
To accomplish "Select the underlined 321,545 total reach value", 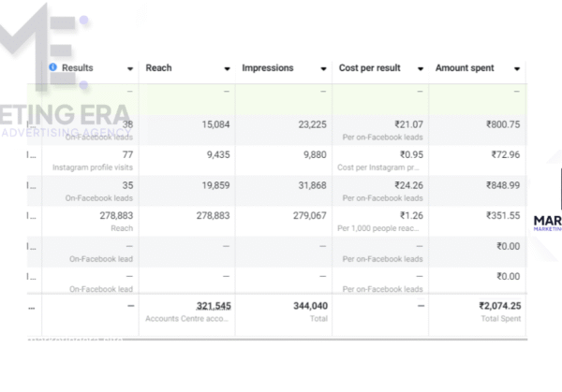I will pyautogui.click(x=213, y=306).
